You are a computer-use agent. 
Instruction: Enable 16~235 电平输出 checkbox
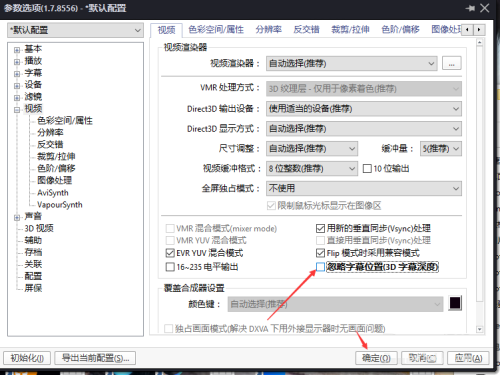tap(170, 267)
